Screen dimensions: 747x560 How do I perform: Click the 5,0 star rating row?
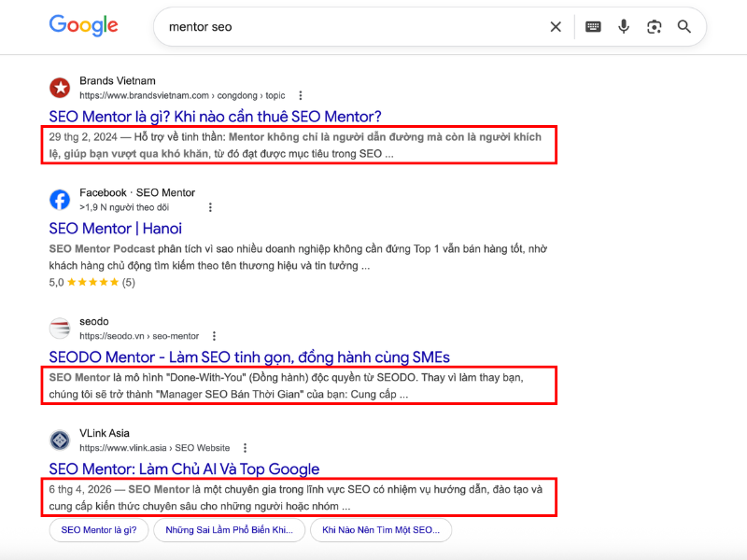click(92, 283)
